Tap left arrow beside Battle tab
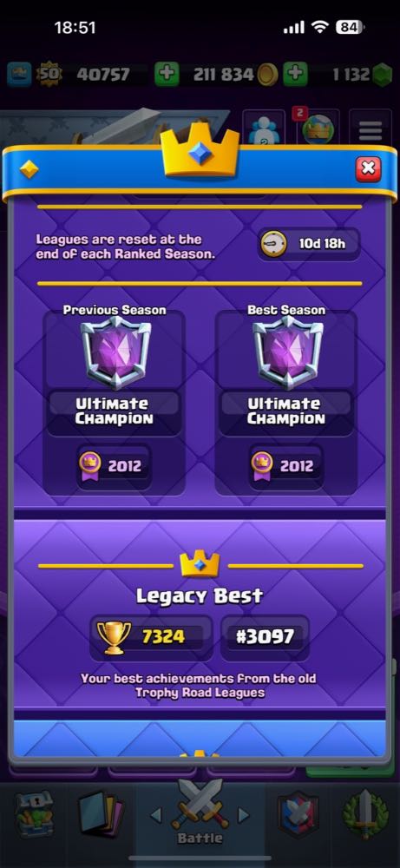 [x=156, y=814]
